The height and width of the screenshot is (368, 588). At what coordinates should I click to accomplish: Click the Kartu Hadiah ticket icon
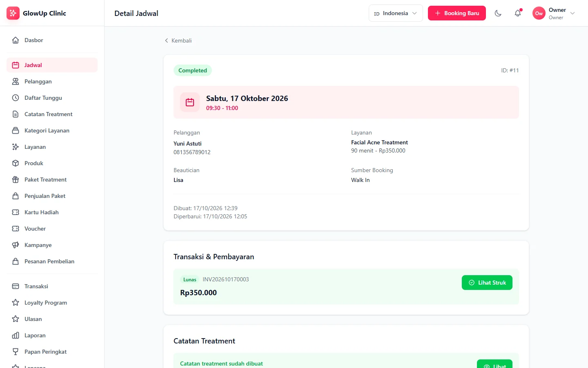click(16, 212)
